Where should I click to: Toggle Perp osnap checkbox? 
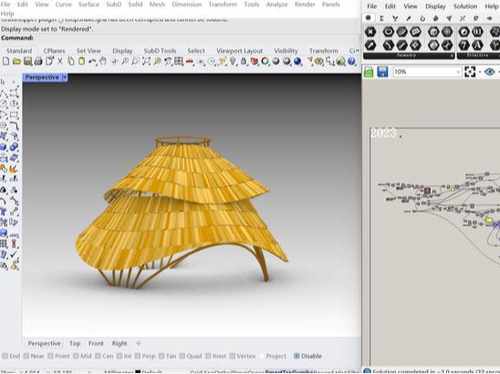coord(137,356)
